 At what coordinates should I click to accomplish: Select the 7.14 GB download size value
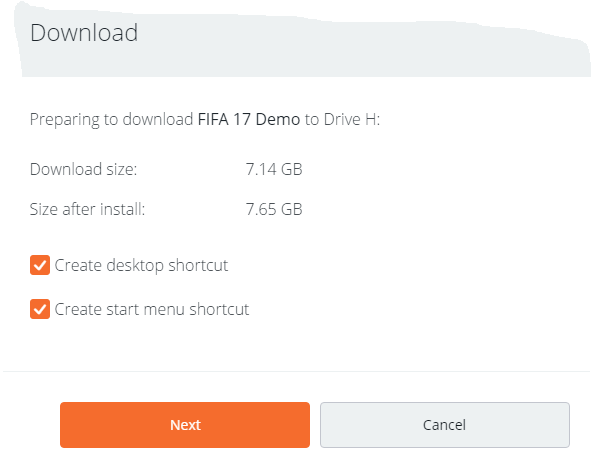(x=274, y=169)
